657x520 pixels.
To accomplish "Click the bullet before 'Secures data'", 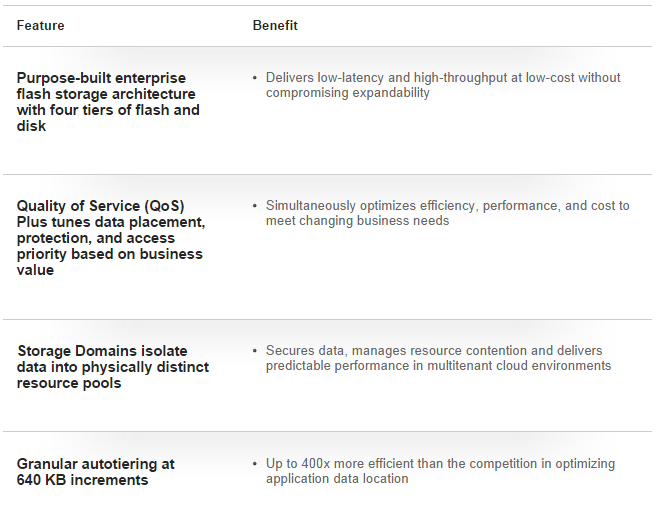I will pos(255,351).
